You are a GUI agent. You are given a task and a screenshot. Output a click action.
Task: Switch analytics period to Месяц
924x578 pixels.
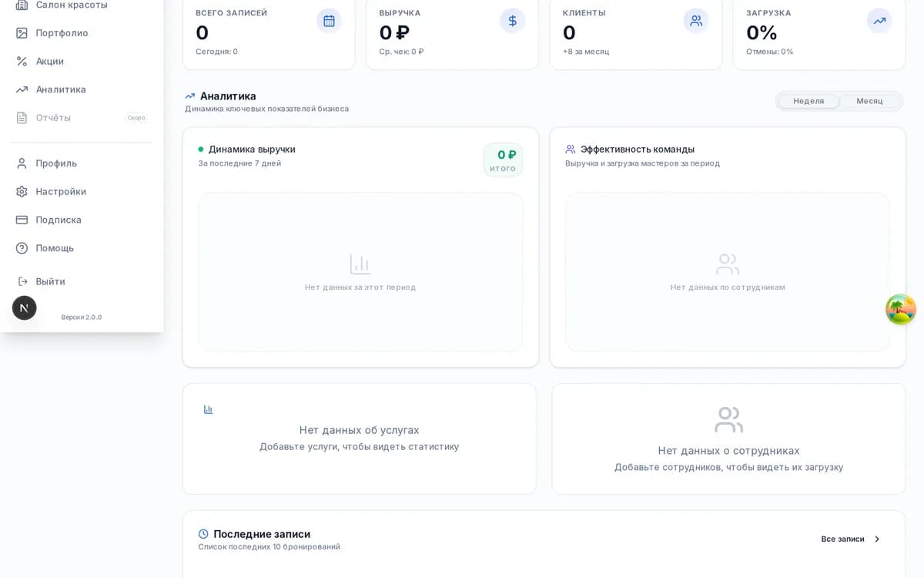click(870, 101)
